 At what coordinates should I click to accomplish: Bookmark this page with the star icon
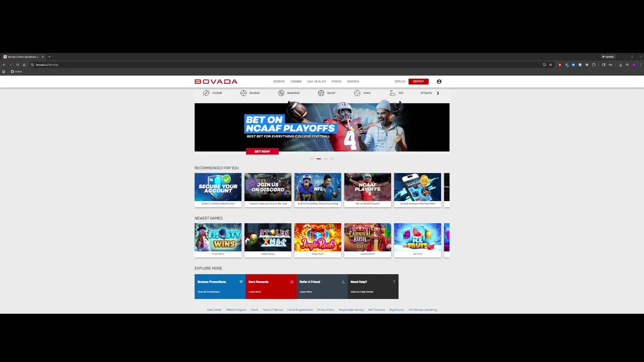tap(550, 65)
